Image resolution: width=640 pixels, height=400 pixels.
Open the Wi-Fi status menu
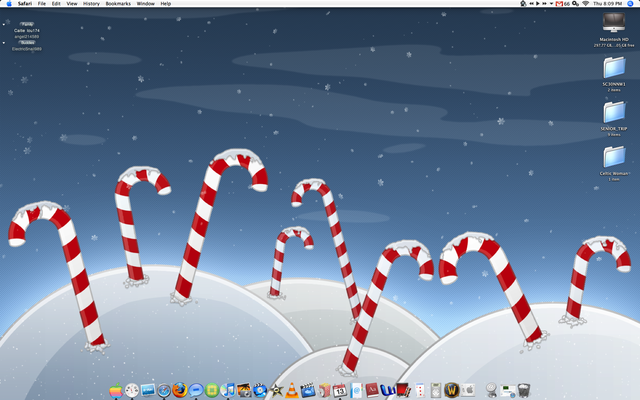click(x=586, y=3)
